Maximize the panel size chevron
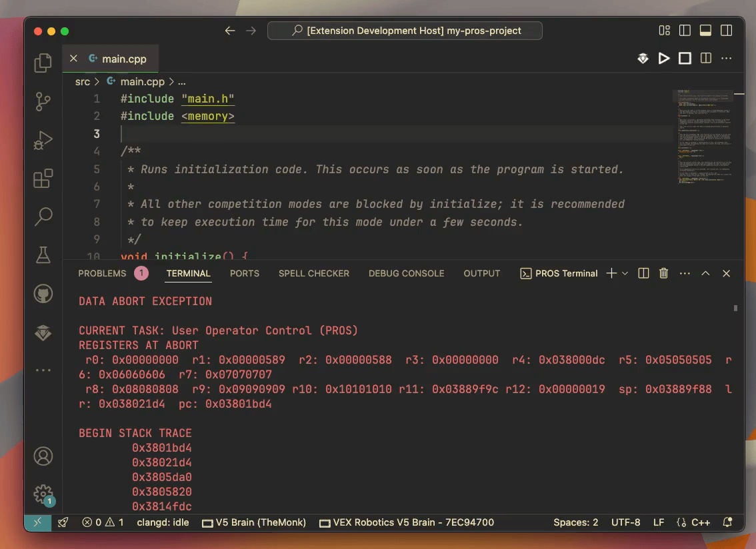 (x=705, y=273)
